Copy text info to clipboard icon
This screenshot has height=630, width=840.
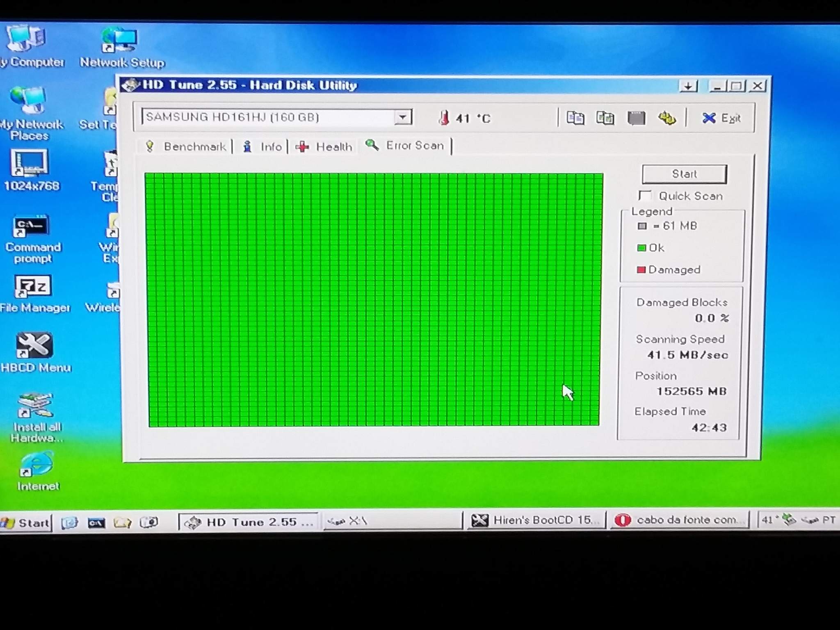tap(575, 118)
